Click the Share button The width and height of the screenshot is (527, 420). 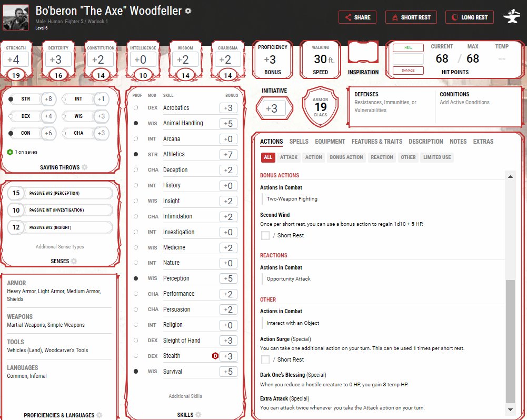pos(357,17)
